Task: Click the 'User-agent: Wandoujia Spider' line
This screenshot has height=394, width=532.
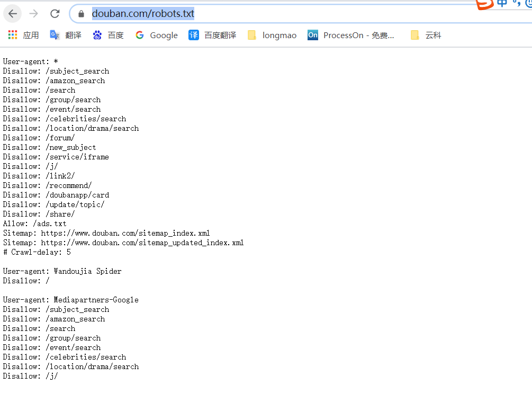Action: pos(62,271)
